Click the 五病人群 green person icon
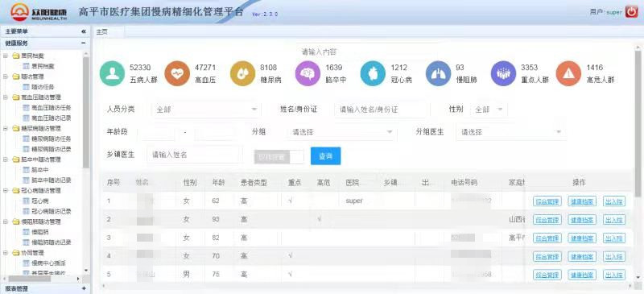This screenshot has height=294, width=644. 112,73
